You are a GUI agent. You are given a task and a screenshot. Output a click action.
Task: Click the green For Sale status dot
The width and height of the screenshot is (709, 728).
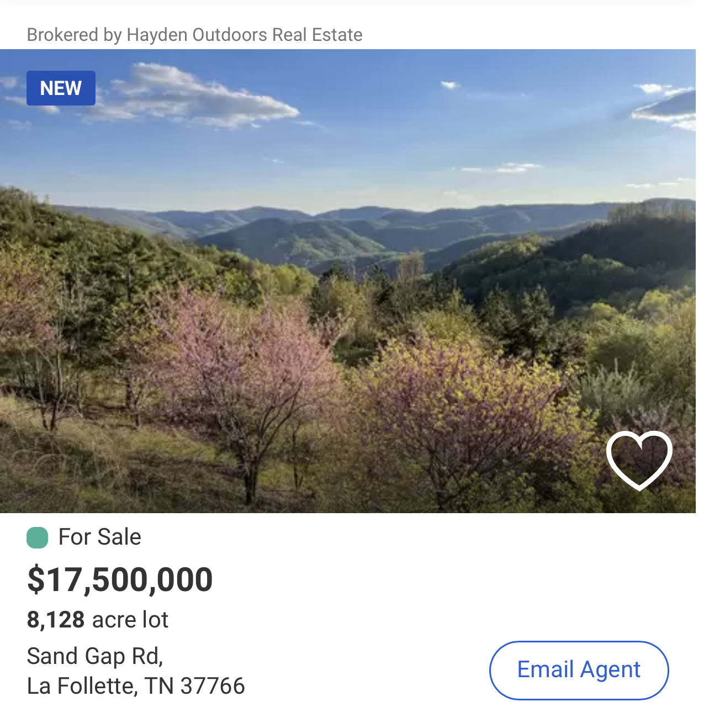pyautogui.click(x=38, y=537)
